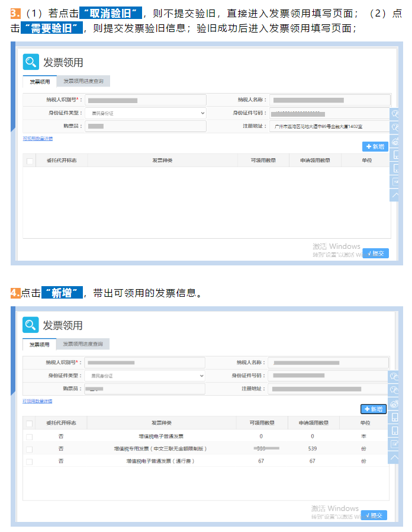The width and height of the screenshot is (412, 532).
Task: Click the 提交 button in the lower panel
Action: coord(374,515)
